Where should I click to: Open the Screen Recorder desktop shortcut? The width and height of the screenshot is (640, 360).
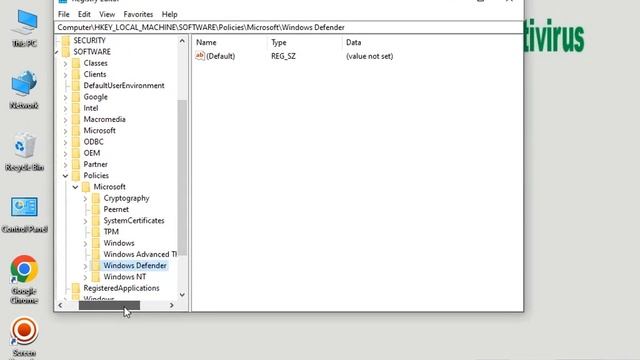coord(24,337)
